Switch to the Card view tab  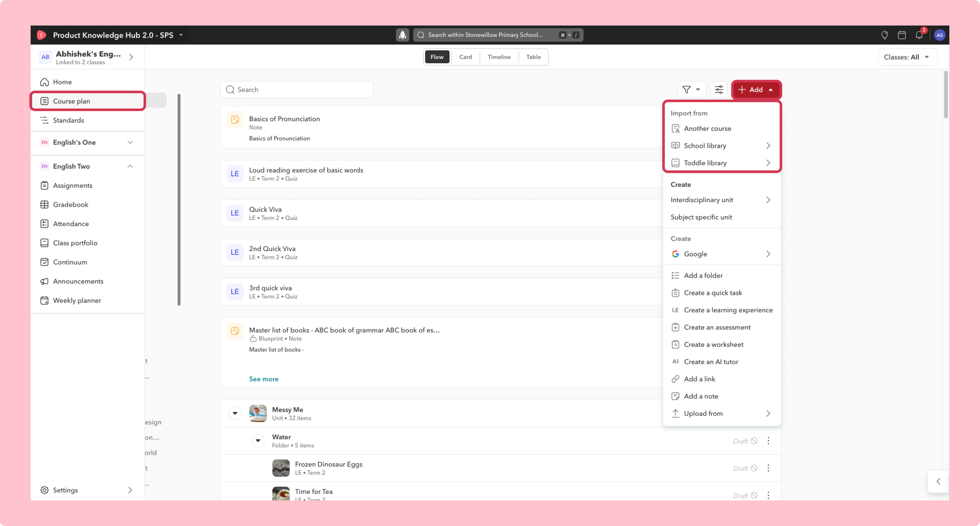465,57
